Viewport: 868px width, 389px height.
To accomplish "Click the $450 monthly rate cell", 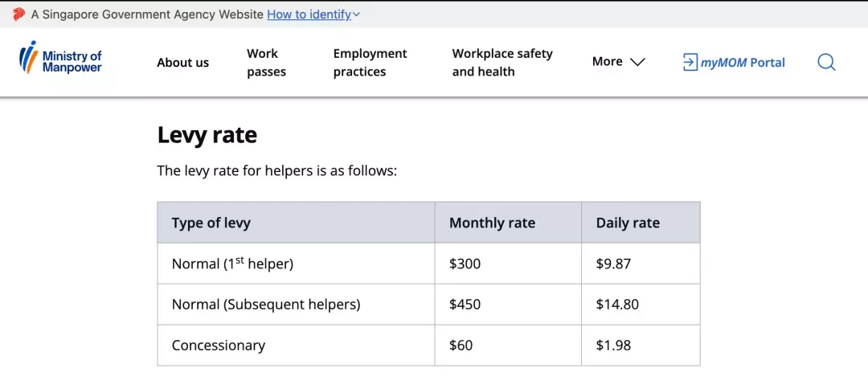I will pos(508,305).
